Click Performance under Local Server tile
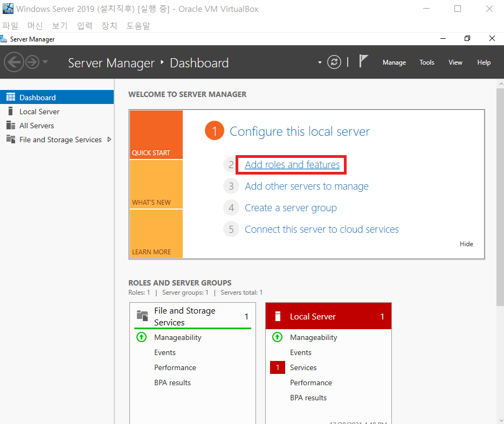Image resolution: width=504 pixels, height=424 pixels. pyautogui.click(x=311, y=383)
